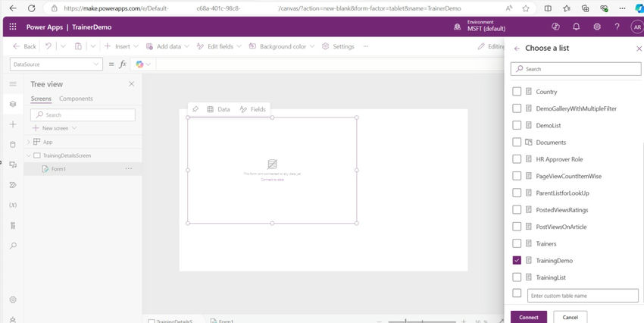Open the Settings toolbar item

click(x=338, y=46)
